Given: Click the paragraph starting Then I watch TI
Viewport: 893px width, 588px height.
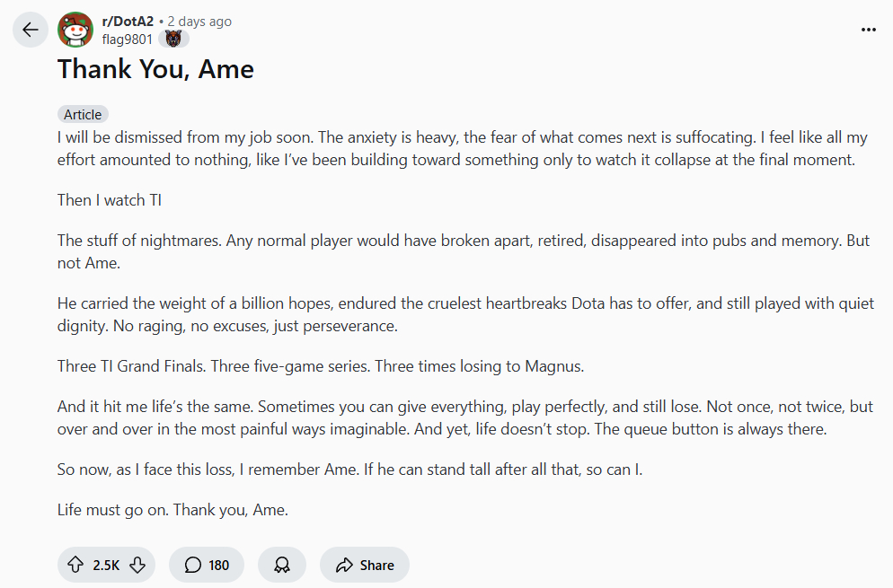Looking at the screenshot, I should coord(110,200).
